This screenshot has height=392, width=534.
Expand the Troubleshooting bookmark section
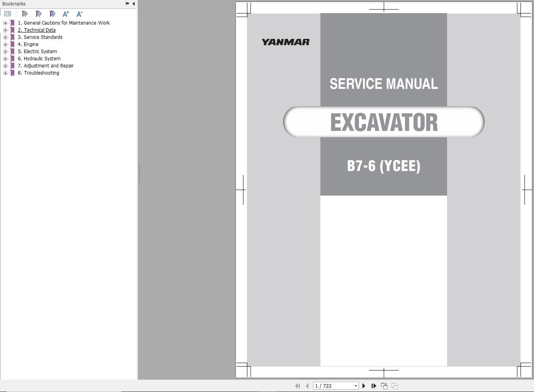tap(5, 73)
